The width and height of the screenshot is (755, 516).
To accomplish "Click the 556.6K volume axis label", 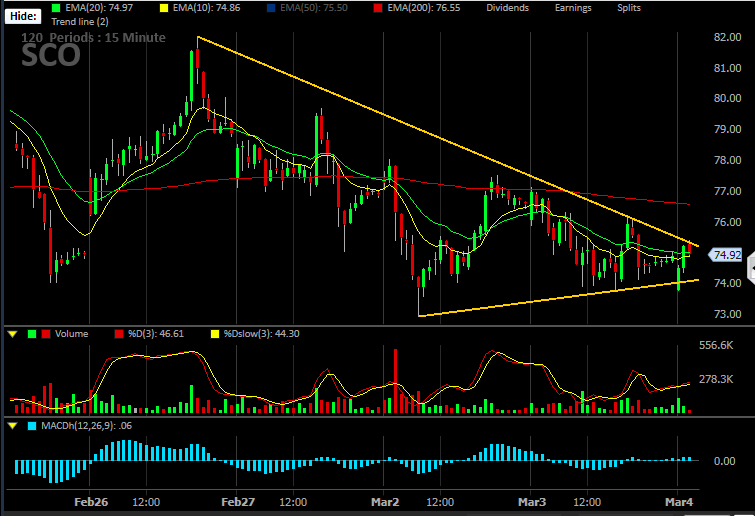I will (x=716, y=345).
